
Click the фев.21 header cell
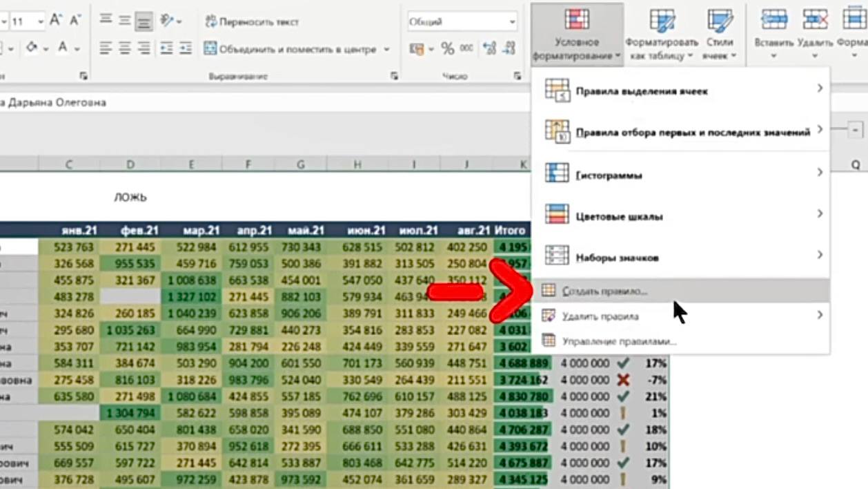pos(130,231)
